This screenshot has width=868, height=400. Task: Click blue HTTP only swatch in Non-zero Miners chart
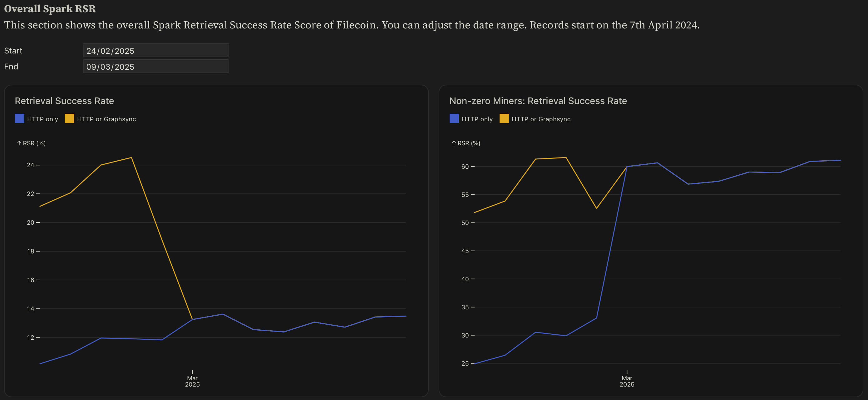pyautogui.click(x=454, y=119)
